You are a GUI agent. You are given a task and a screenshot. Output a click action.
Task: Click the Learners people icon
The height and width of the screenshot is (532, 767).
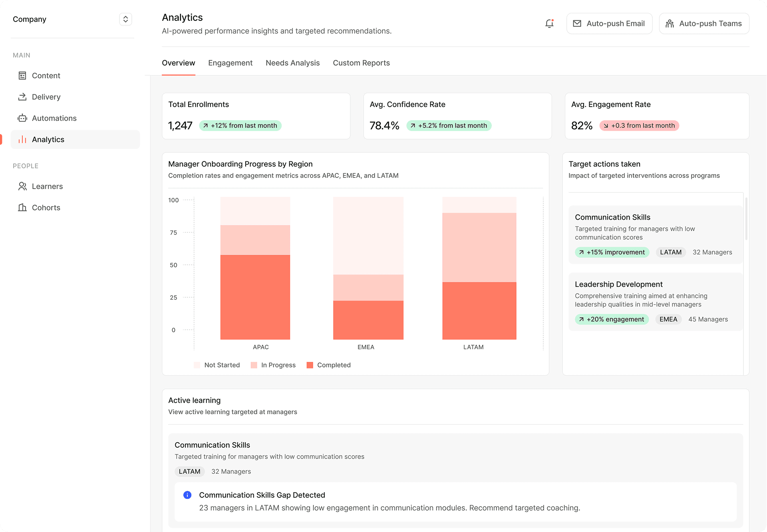click(22, 186)
